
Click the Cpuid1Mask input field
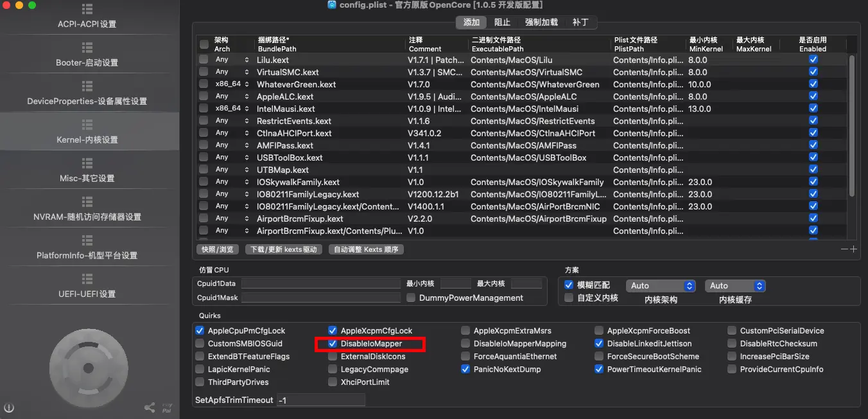click(321, 298)
